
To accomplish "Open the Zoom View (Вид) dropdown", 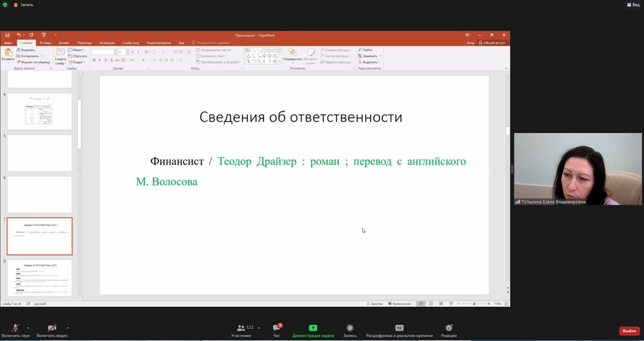I will 633,5.
